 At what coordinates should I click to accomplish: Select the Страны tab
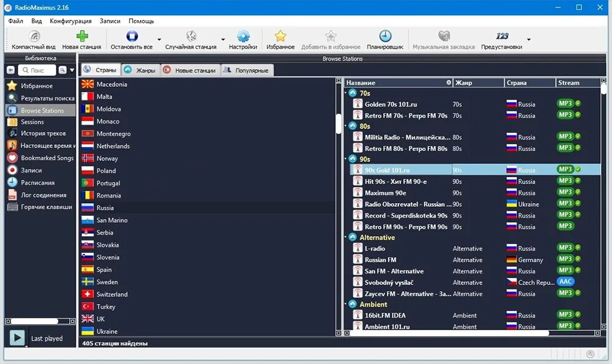(x=101, y=70)
